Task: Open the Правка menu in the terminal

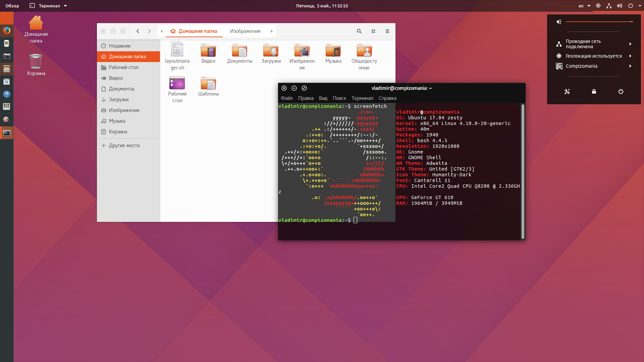Action: click(x=305, y=98)
